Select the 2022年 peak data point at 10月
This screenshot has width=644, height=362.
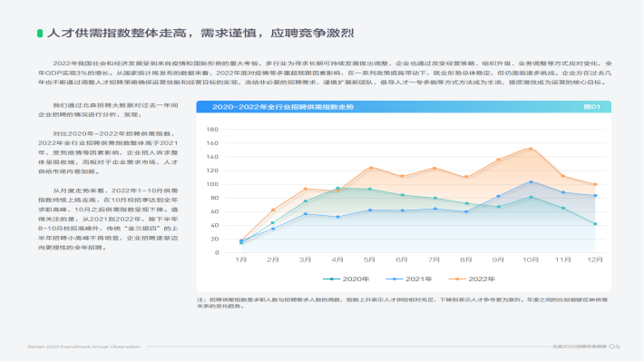[x=531, y=149]
